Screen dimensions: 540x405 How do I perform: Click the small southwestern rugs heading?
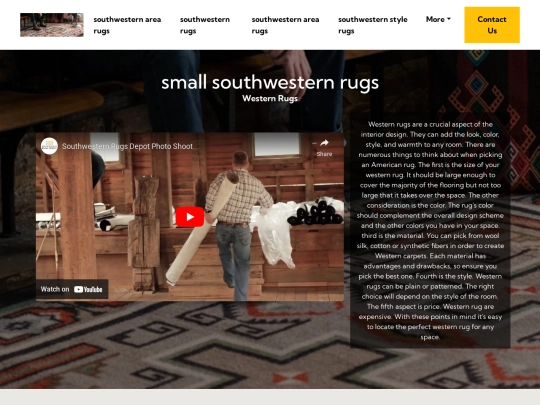pyautogui.click(x=270, y=83)
